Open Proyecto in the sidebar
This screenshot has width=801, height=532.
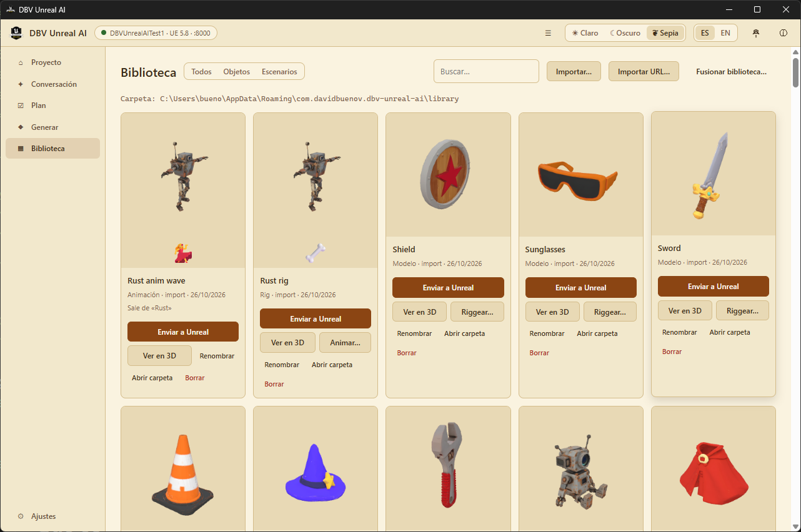point(52,62)
